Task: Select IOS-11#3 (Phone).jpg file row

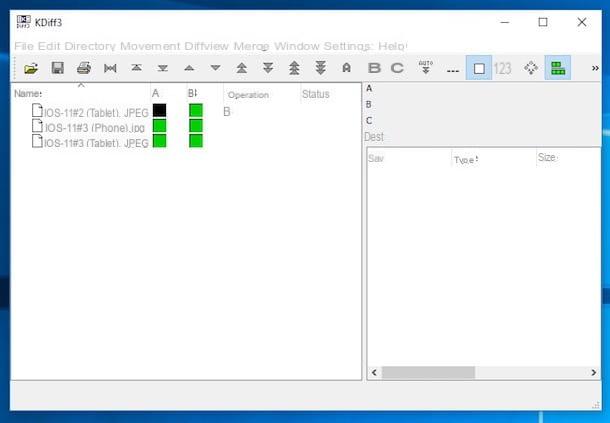Action: pos(89,127)
